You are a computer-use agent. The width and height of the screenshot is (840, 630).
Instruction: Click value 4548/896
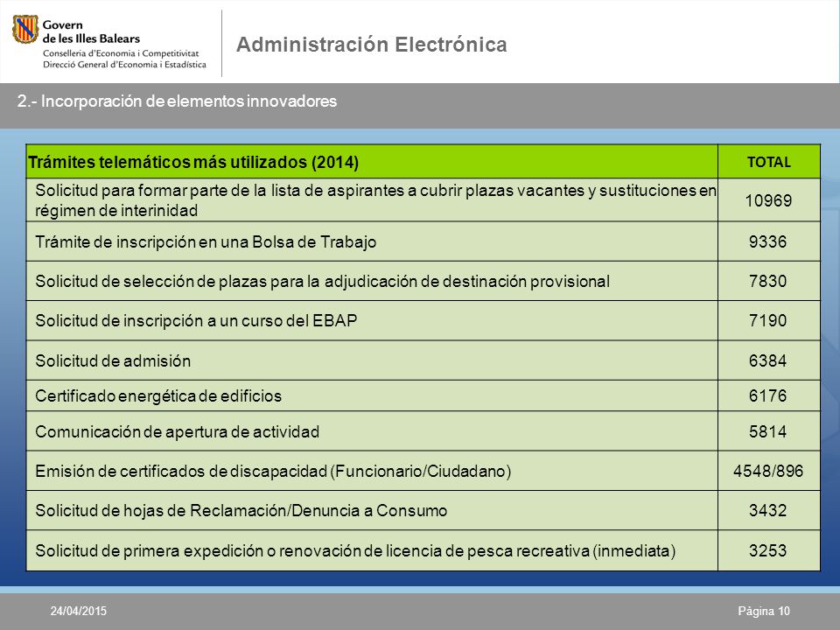768,471
